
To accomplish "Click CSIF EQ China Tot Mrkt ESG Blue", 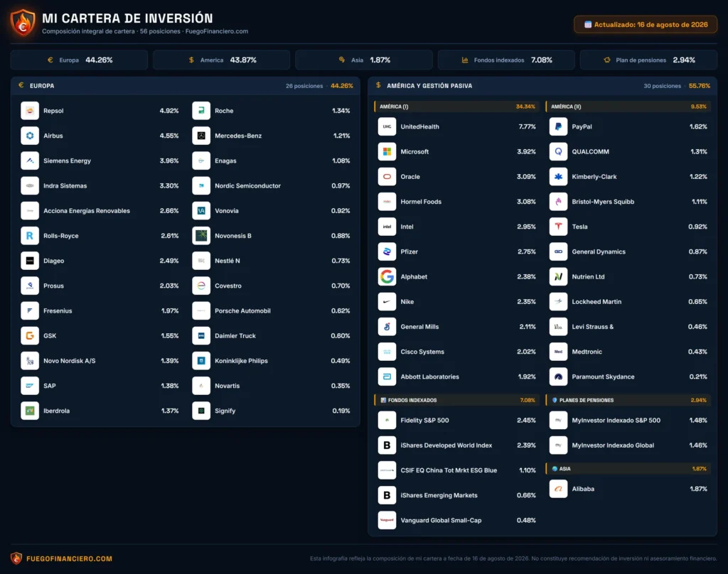I will tap(449, 470).
